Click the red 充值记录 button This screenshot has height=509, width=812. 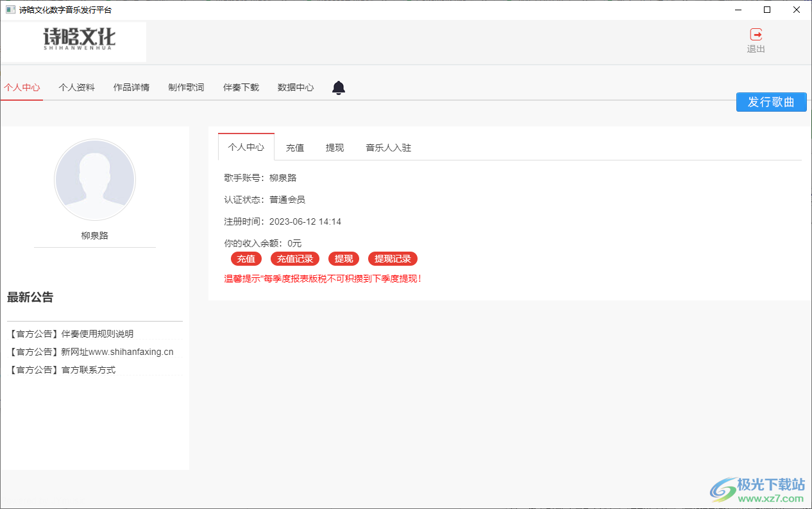(294, 259)
